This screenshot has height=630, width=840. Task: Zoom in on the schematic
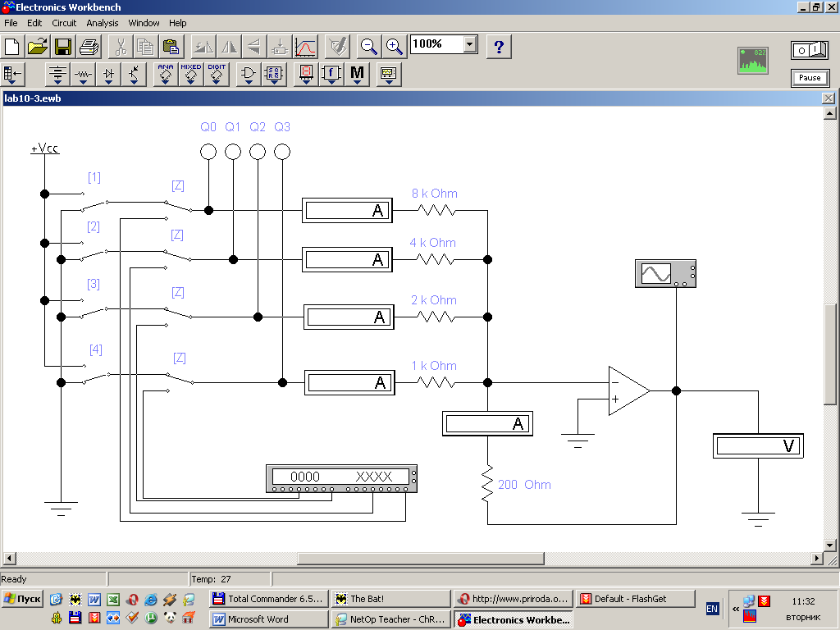point(395,47)
